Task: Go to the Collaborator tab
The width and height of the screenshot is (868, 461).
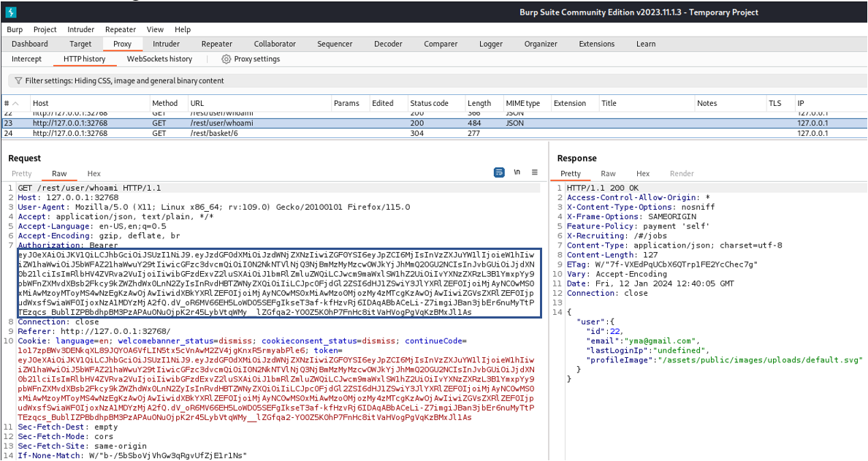Action: pyautogui.click(x=275, y=44)
